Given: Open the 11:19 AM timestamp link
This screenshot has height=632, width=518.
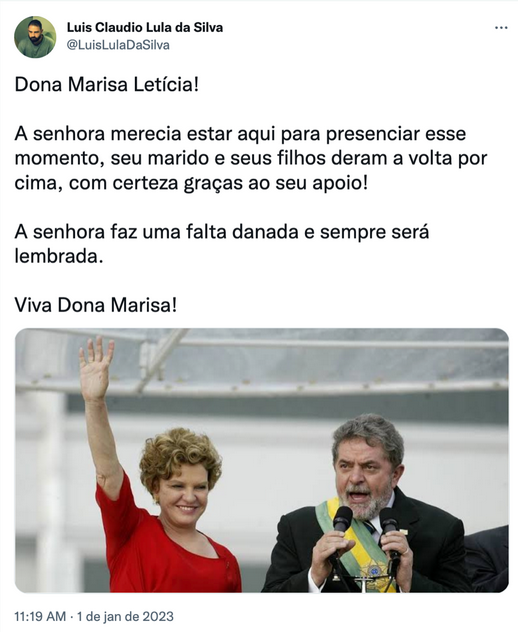Looking at the screenshot, I should [x=40, y=616].
